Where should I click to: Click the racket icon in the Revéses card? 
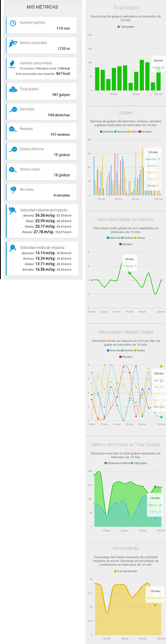(13, 129)
